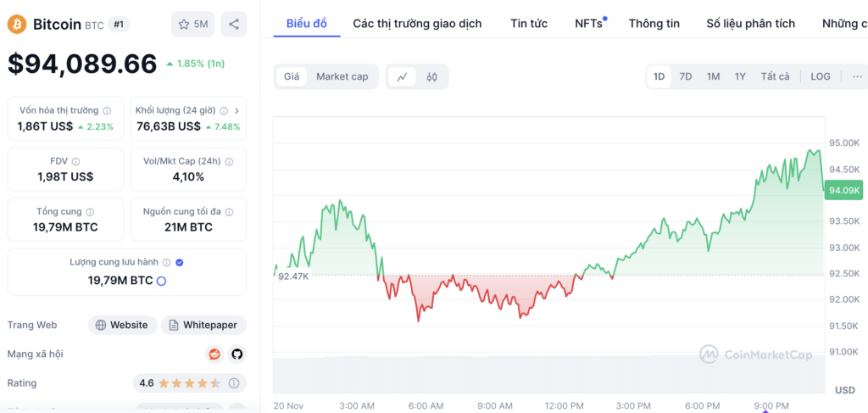Open info icon beside Khối lượng (24 giờ)

(224, 111)
